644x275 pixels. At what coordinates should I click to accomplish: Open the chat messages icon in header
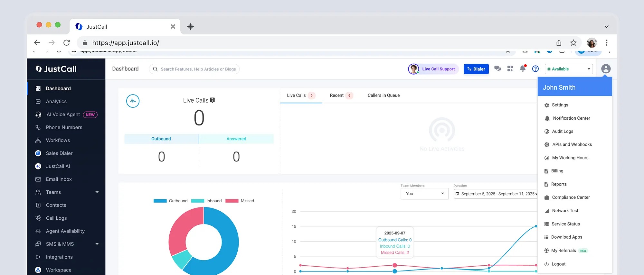(497, 69)
